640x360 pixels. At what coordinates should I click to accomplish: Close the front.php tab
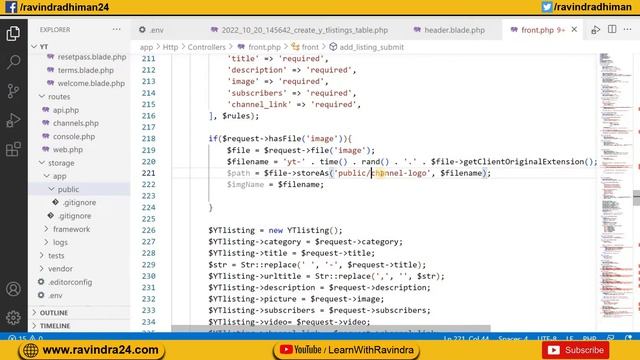[x=574, y=29]
